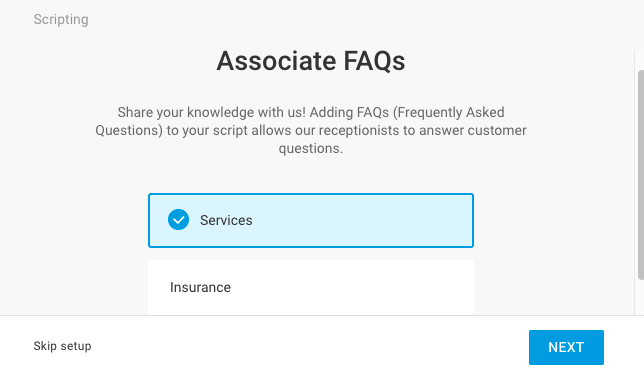Viewport: 644px width, 370px height.
Task: Proceed with the NEXT button
Action: [x=566, y=347]
